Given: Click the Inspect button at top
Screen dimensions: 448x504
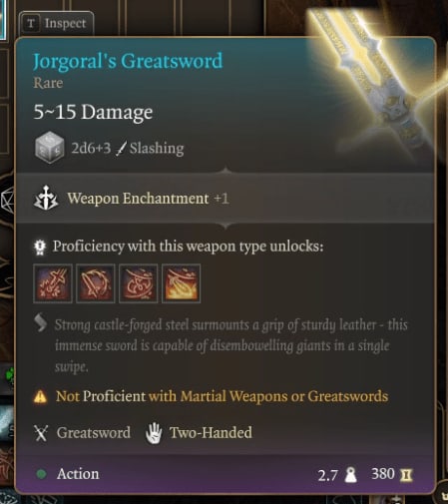Looking at the screenshot, I should pyautogui.click(x=57, y=23).
